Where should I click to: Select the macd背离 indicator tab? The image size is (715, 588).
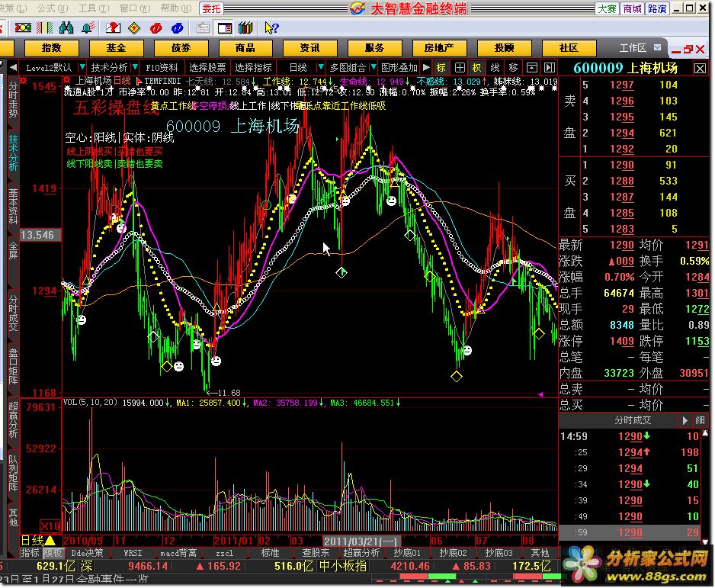[178, 553]
